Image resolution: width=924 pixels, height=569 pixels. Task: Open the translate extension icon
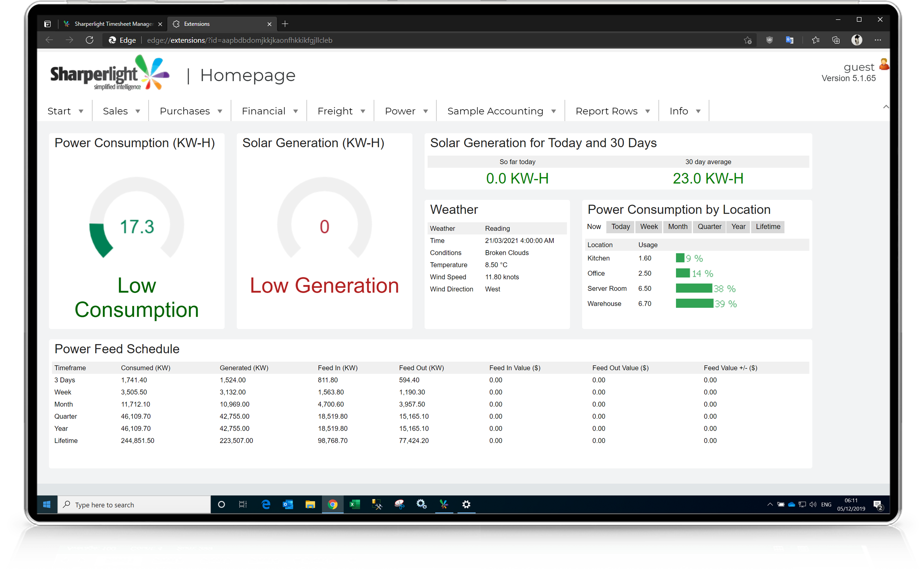click(789, 40)
